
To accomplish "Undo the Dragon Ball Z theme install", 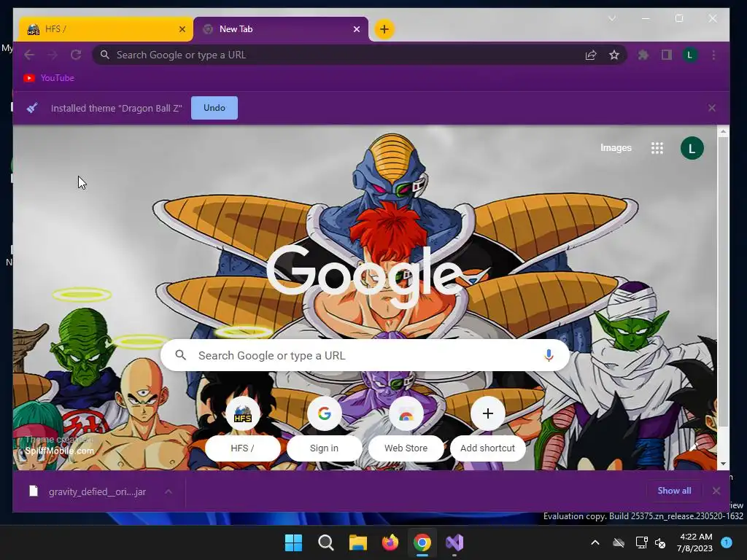I will (x=214, y=108).
